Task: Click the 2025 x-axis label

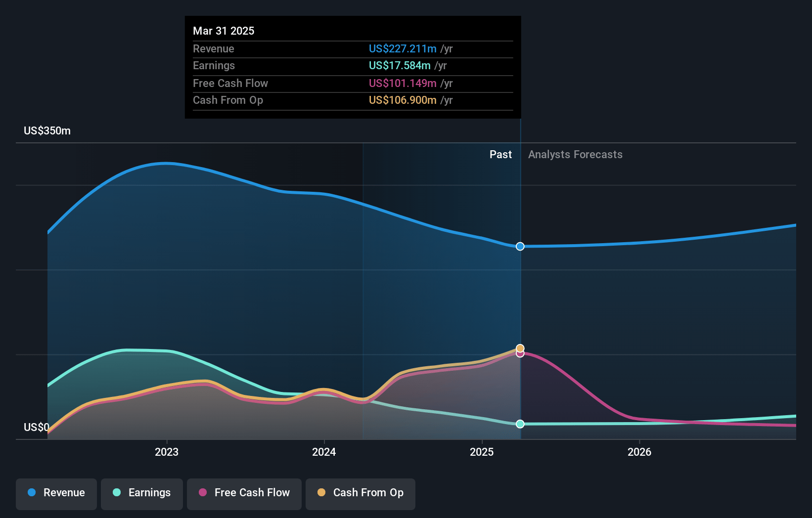Action: pos(482,452)
